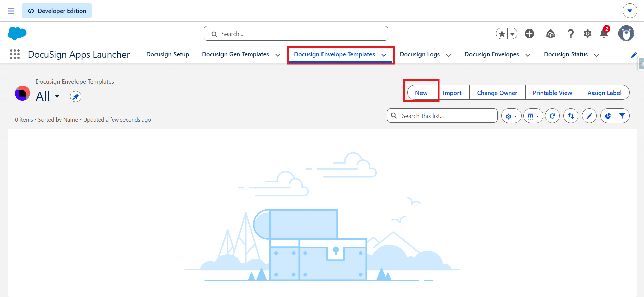Viewport: 644px width, 297px height.
Task: Open the Trailhead guidance icon
Action: [550, 34]
